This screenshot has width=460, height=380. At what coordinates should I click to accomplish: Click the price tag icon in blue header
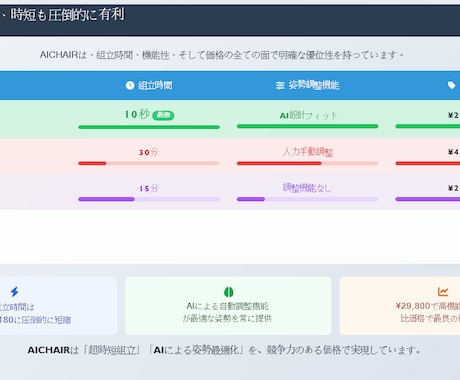click(x=451, y=85)
